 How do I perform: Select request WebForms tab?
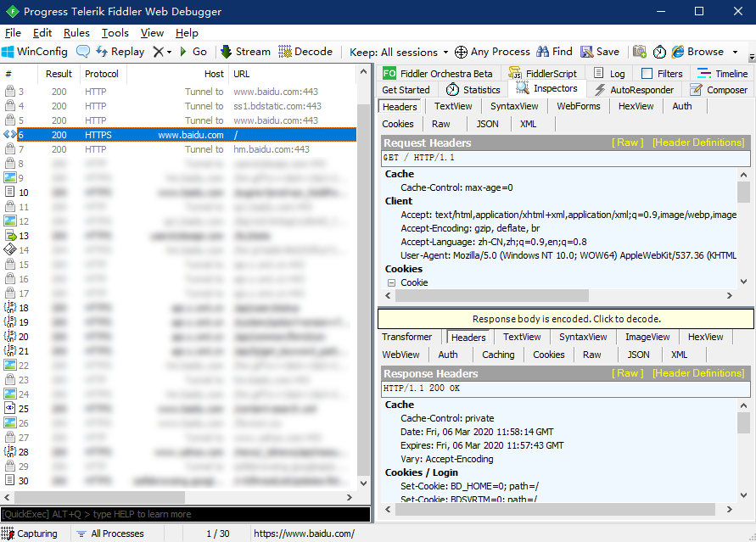pos(579,106)
